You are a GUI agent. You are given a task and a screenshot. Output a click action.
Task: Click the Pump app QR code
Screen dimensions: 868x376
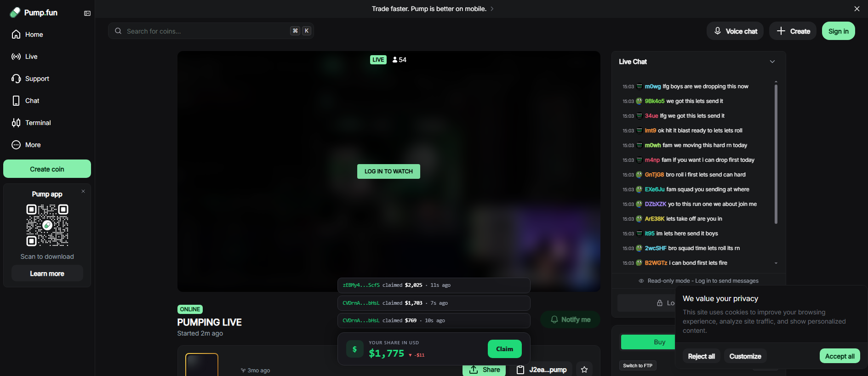tap(47, 225)
